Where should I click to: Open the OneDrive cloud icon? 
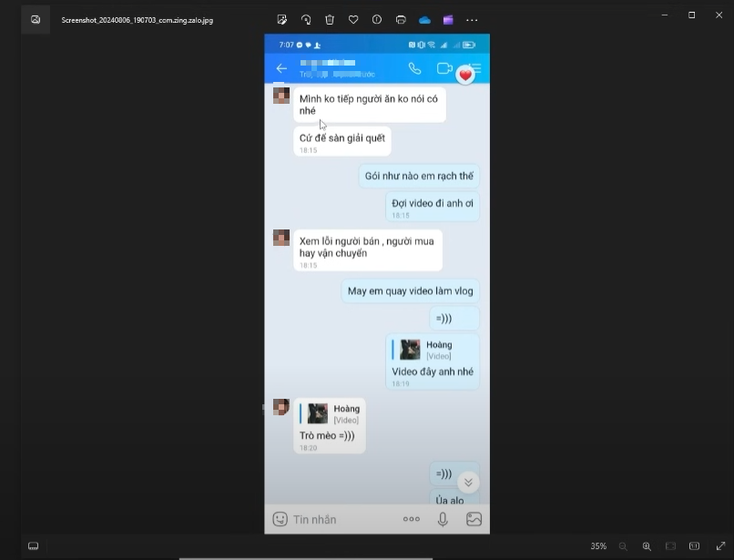pos(424,19)
